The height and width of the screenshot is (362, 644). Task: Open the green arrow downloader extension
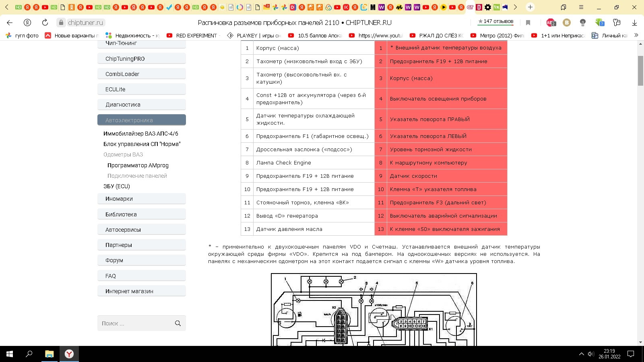pos(600,23)
